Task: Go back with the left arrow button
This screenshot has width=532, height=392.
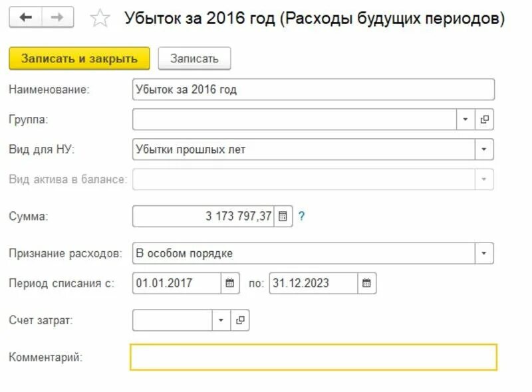Action: pos(25,17)
